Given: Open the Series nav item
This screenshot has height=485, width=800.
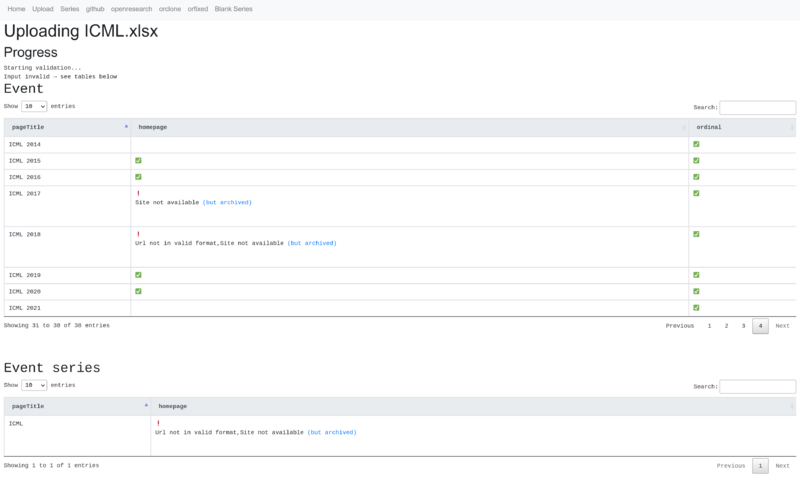Looking at the screenshot, I should point(69,9).
